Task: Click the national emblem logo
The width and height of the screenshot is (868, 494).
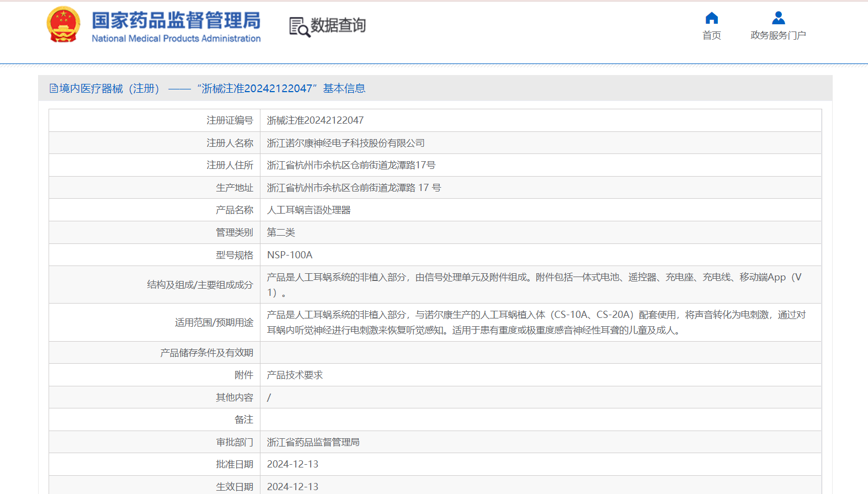Action: tap(63, 25)
